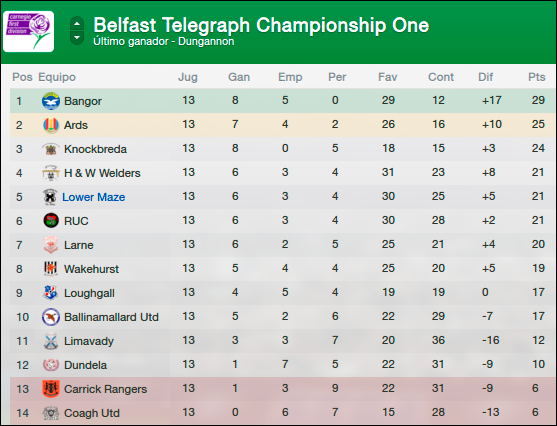The image size is (557, 426).
Task: Click the down arrow for next competition
Action: pos(77,38)
